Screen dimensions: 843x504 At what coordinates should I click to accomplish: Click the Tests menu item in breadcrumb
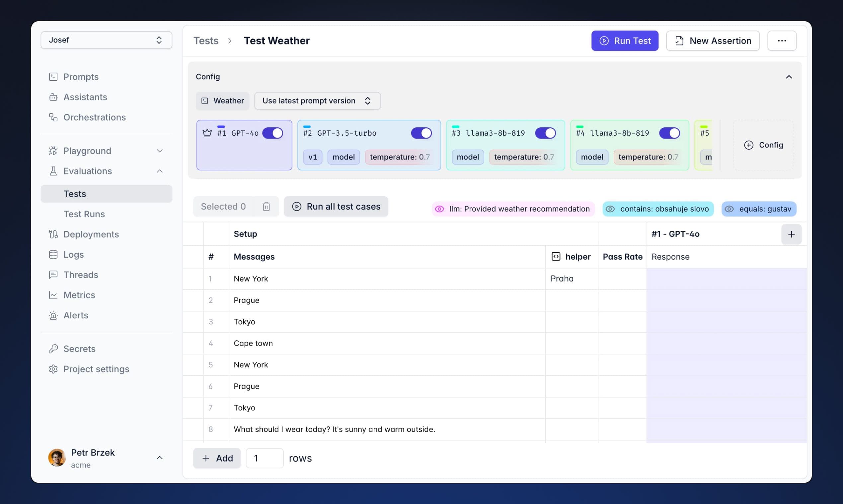click(x=206, y=40)
